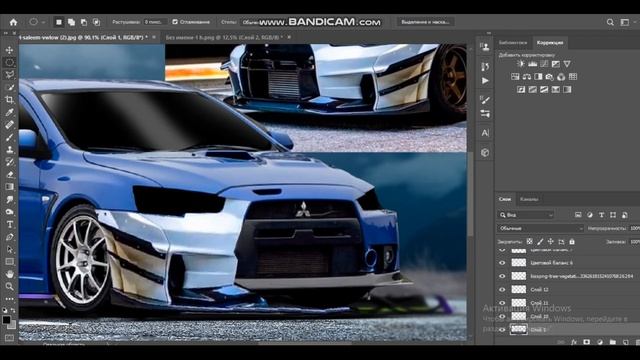This screenshot has width=640, height=360.
Task: Select the Hand tool
Action: pos(9,274)
